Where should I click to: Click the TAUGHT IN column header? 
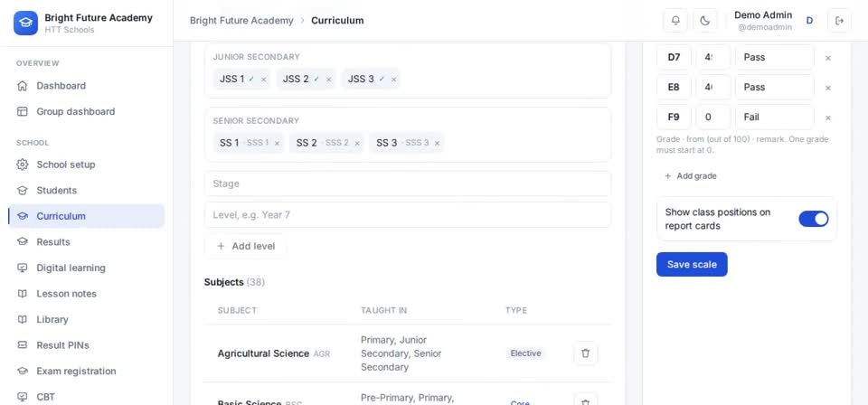pos(383,310)
